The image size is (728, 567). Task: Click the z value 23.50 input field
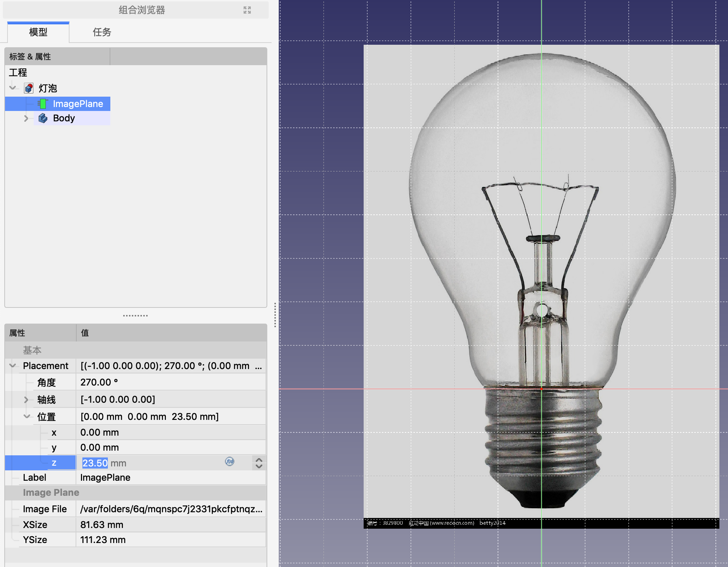pyautogui.click(x=95, y=463)
